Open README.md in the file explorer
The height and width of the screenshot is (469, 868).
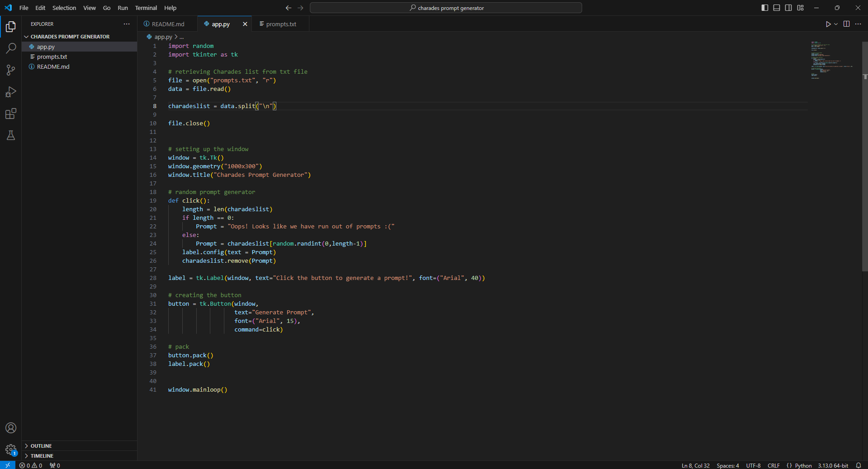tap(80, 66)
